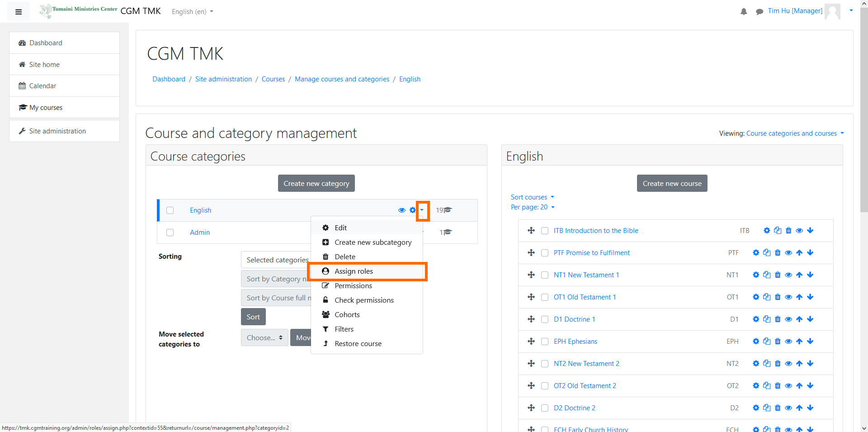Click edit gear for PTF Promise to Fulfilment
This screenshot has width=868, height=432.
[x=756, y=253]
